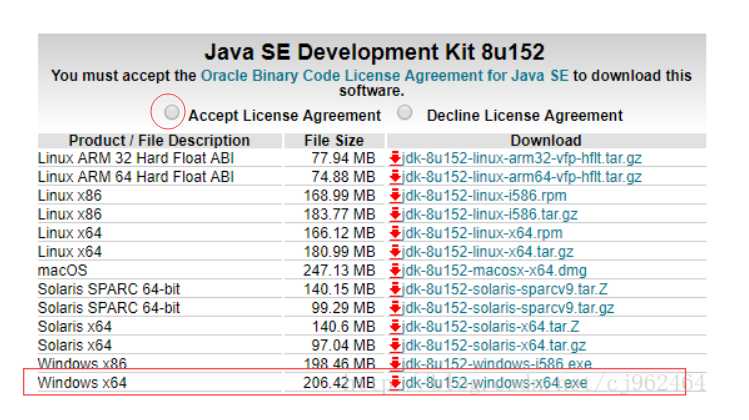
Task: Click download arrow icon beside solaris-sparcv9.tar.gz
Action: tap(395, 307)
